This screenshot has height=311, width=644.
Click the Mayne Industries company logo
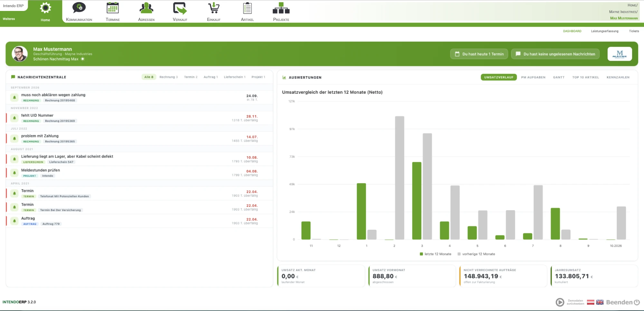(620, 54)
